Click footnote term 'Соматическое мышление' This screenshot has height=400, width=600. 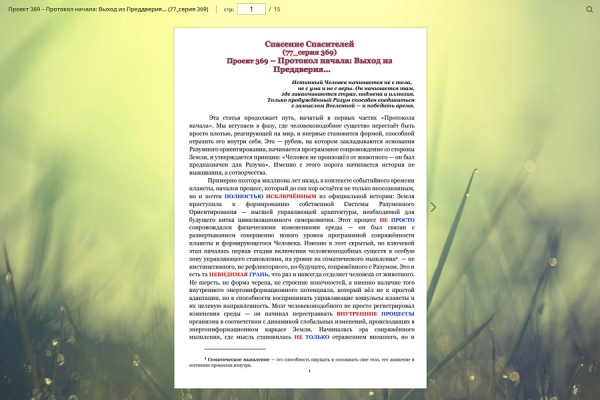coord(238,359)
